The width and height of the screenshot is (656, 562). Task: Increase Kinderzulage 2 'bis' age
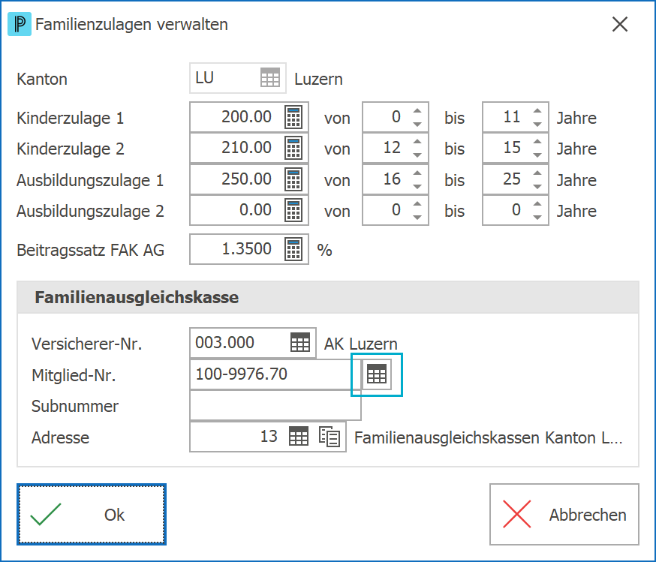[x=537, y=142]
